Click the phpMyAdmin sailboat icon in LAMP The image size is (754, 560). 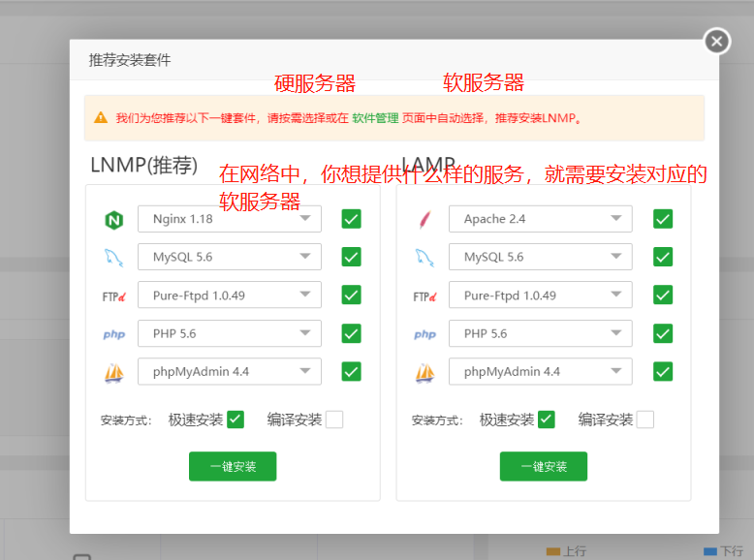click(x=425, y=373)
